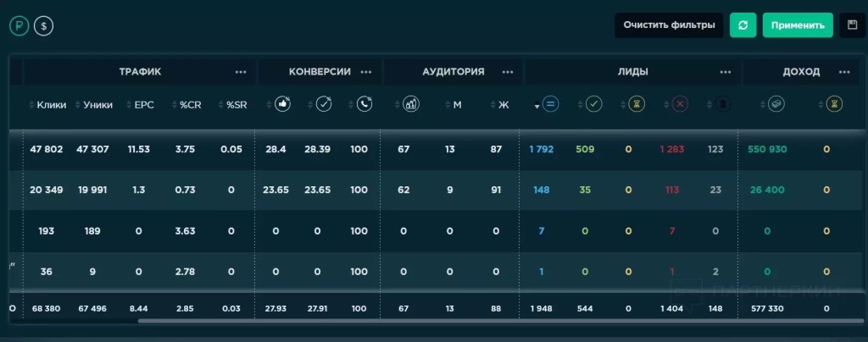Select the ЛИДЫ group header
This screenshot has width=868, height=342.
(632, 72)
